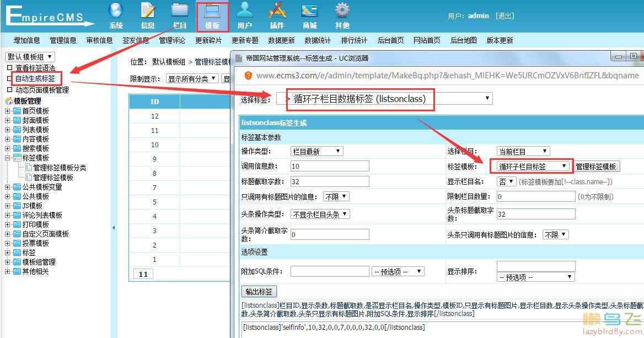This screenshot has width=644, height=338.
Task: Click 管理标签模板分类 document icon
Action: point(29,168)
